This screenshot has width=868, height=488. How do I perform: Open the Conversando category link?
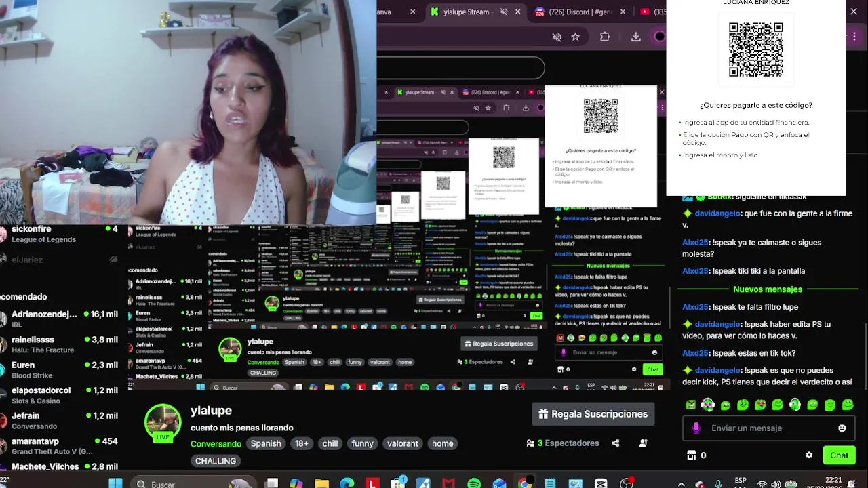[x=216, y=443]
